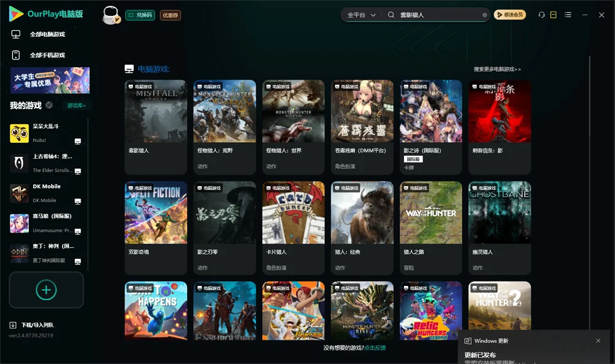Image resolution: width=615 pixels, height=364 pixels.
Task: Open the user avatar profile
Action: click(111, 15)
